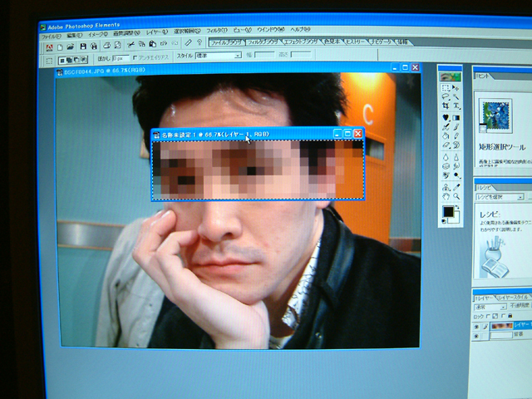The height and width of the screenshot is (399, 532).
Task: Toggle the lock all checkbox beside padlock
Action: pos(503,316)
